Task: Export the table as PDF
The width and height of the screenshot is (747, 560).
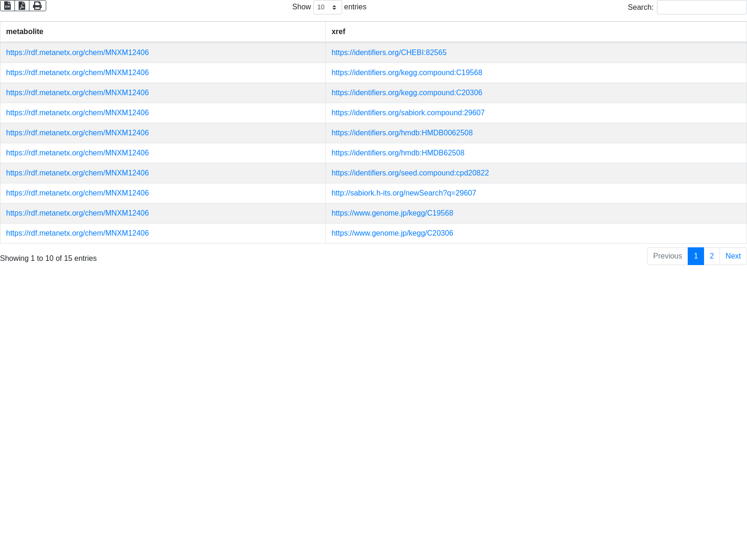Action: 22,6
